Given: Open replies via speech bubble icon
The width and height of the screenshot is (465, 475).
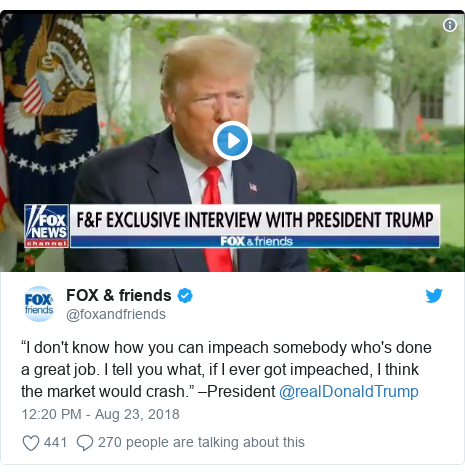Looking at the screenshot, I should pyautogui.click(x=85, y=443).
